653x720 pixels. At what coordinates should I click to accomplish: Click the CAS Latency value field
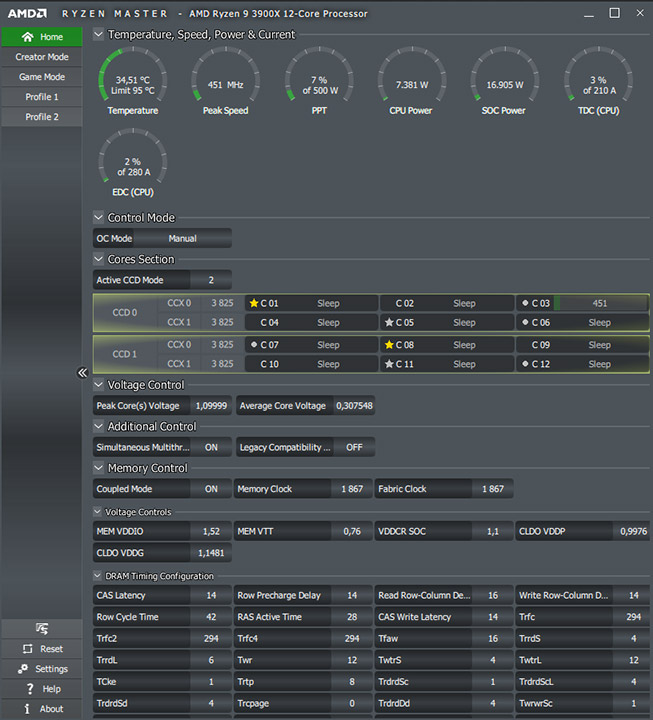click(x=211, y=596)
